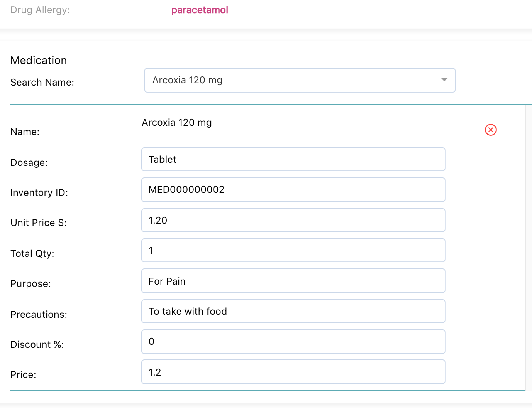
Task: Click the Precautions label
Action: click(x=39, y=315)
